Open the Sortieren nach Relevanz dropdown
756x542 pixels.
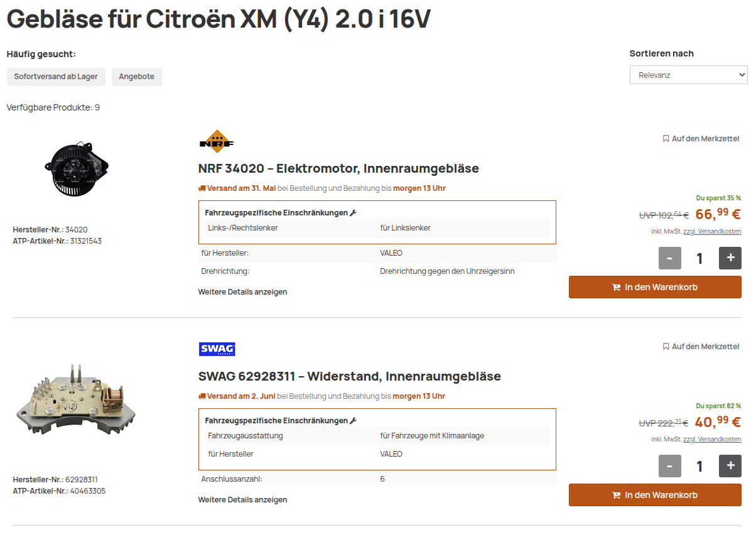point(689,75)
